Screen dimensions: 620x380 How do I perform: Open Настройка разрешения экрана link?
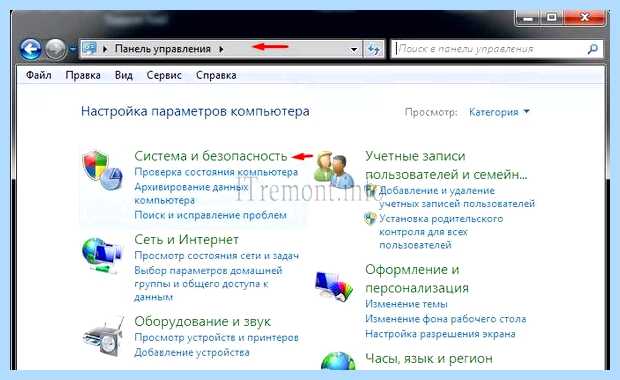[440, 334]
